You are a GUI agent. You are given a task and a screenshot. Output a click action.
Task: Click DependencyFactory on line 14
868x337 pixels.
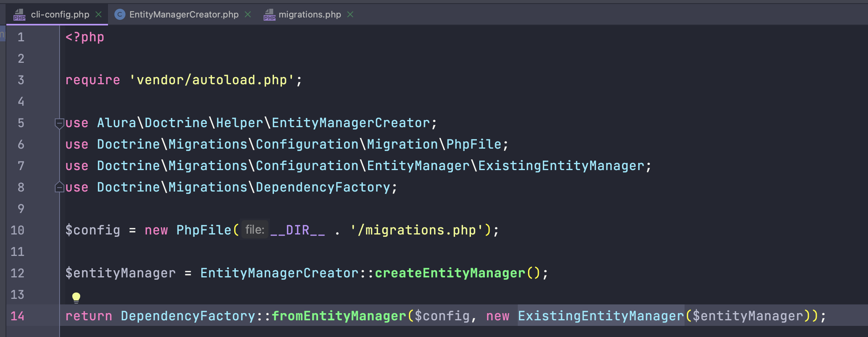(x=188, y=316)
